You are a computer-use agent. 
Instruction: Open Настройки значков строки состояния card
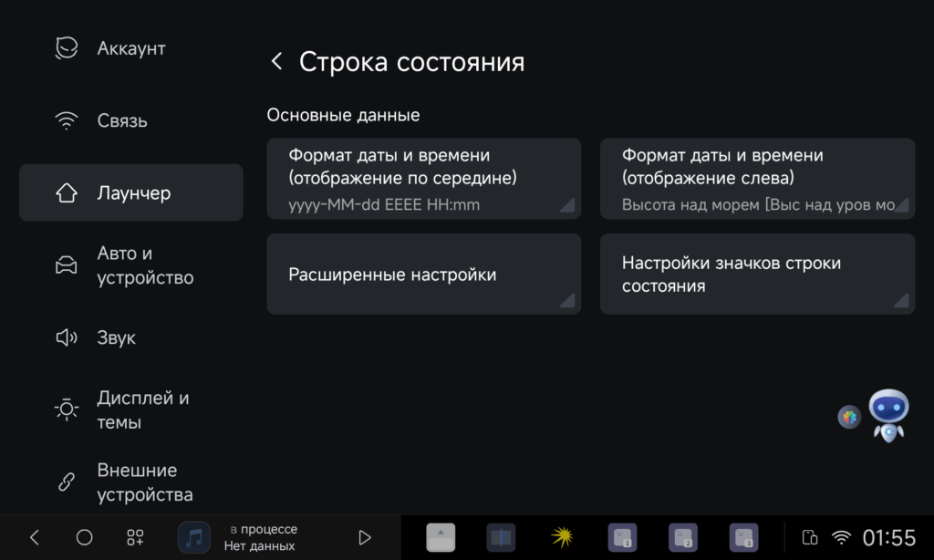[757, 274]
